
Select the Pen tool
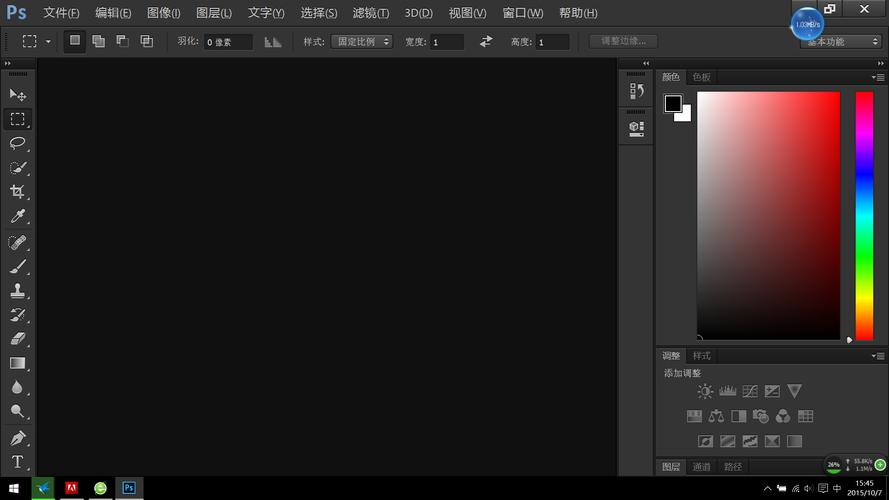coord(18,438)
